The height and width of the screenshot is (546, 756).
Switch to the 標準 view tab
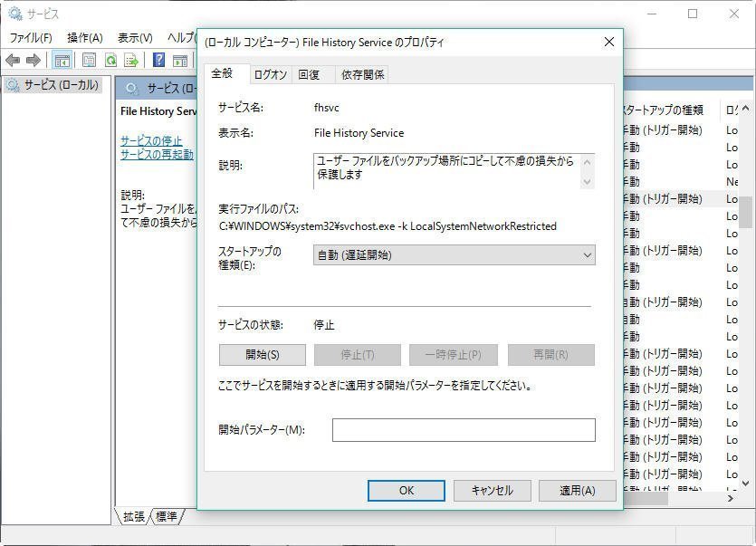coord(166,517)
